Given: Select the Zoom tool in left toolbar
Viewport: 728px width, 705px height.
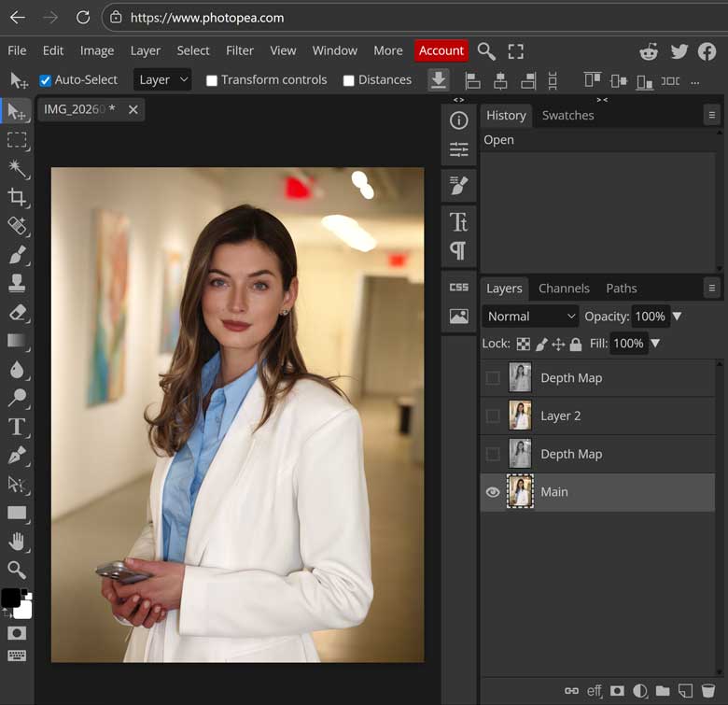Looking at the screenshot, I should pos(17,570).
